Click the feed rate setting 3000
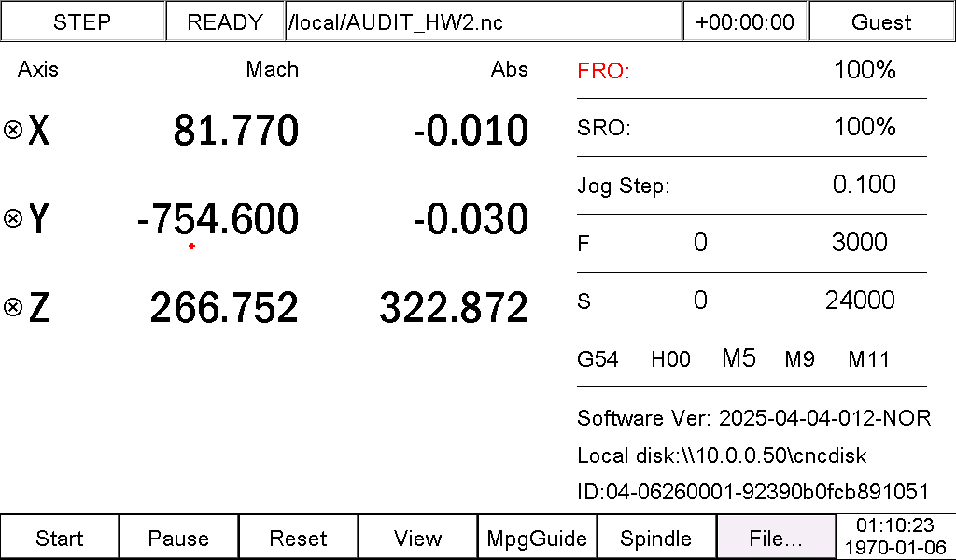 point(860,242)
